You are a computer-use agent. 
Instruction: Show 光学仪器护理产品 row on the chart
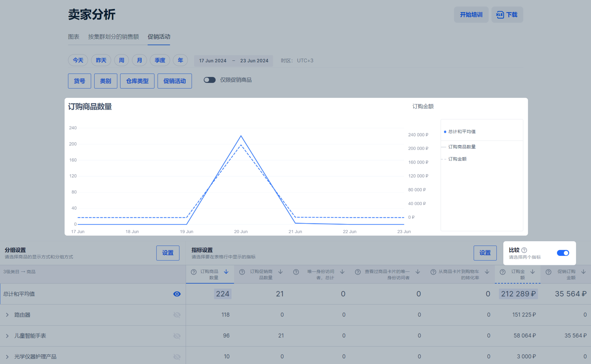177,357
